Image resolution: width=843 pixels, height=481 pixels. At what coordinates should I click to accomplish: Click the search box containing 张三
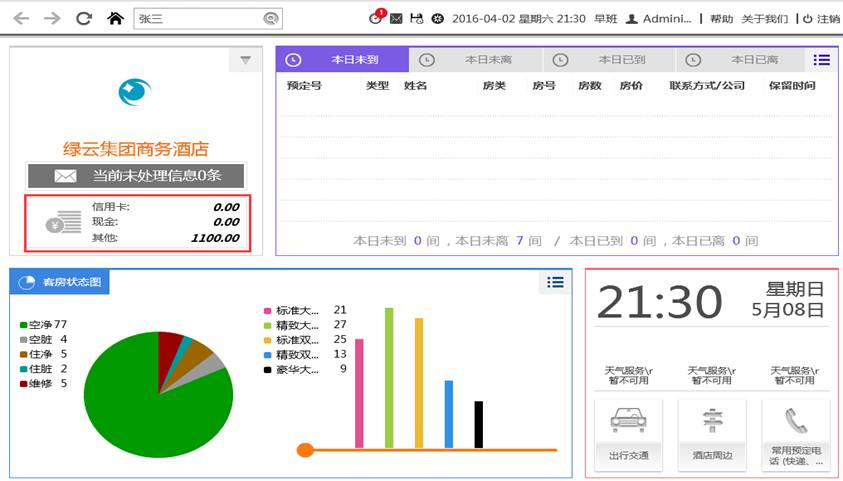(x=208, y=19)
